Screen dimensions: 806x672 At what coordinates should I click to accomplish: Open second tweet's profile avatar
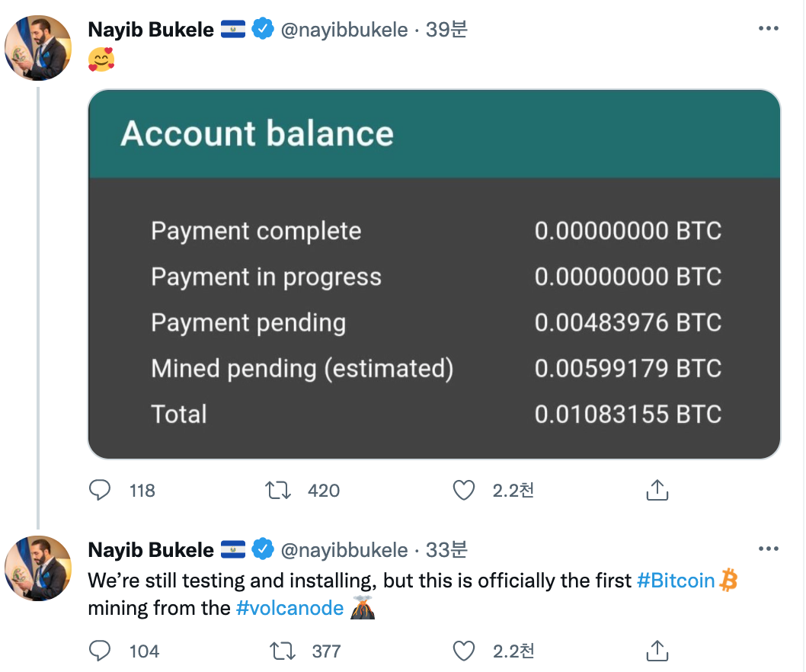pos(38,568)
